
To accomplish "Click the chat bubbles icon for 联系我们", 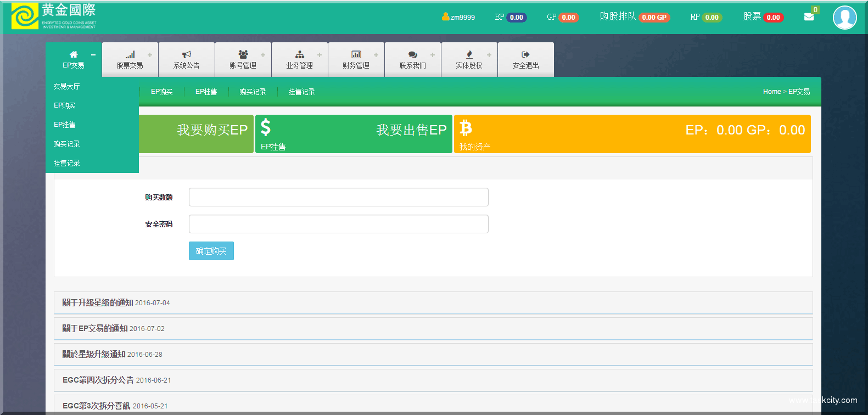I will tap(413, 54).
